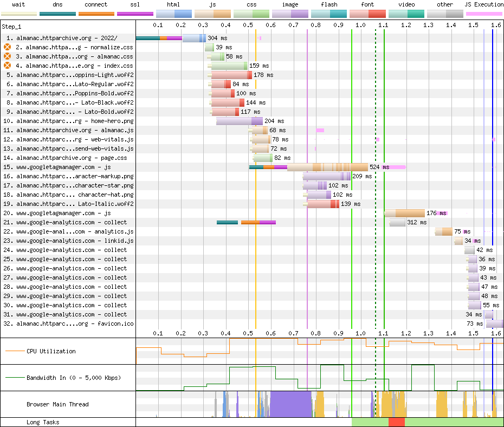Click the purple block in Browser Main Thread

pos(290,404)
